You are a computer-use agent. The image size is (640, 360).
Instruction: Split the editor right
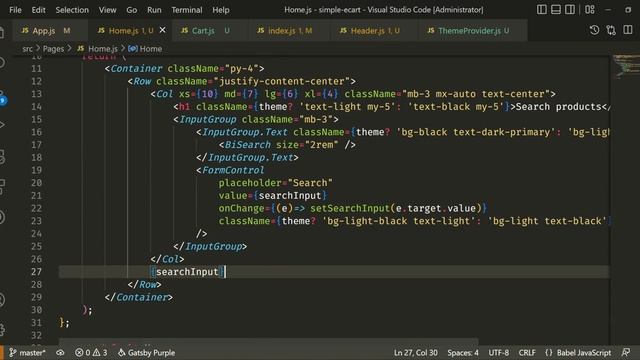[x=628, y=30]
